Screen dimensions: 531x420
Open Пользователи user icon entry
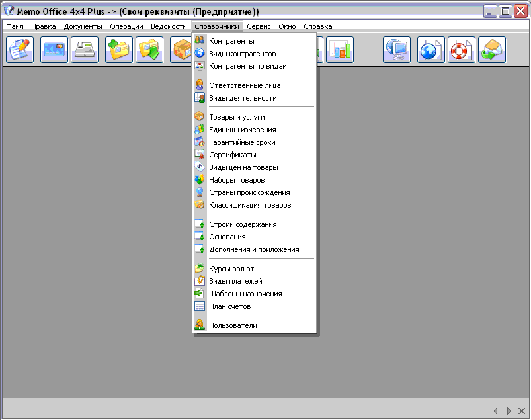tap(255, 325)
